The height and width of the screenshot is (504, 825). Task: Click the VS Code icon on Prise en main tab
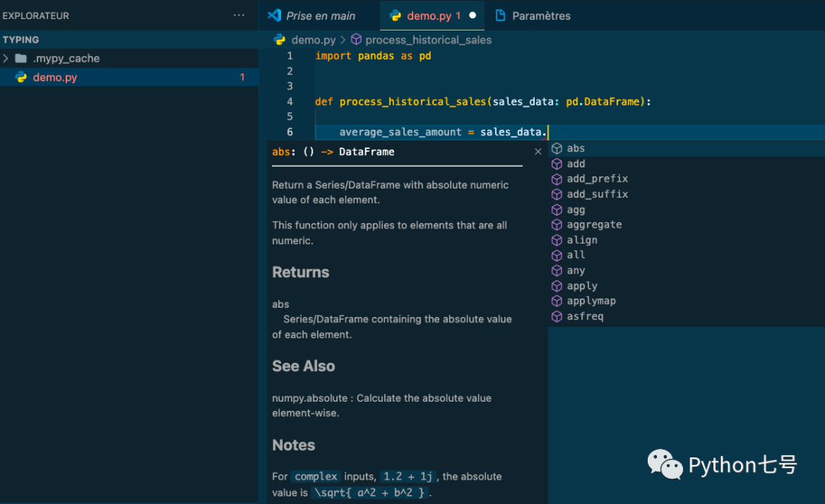274,15
